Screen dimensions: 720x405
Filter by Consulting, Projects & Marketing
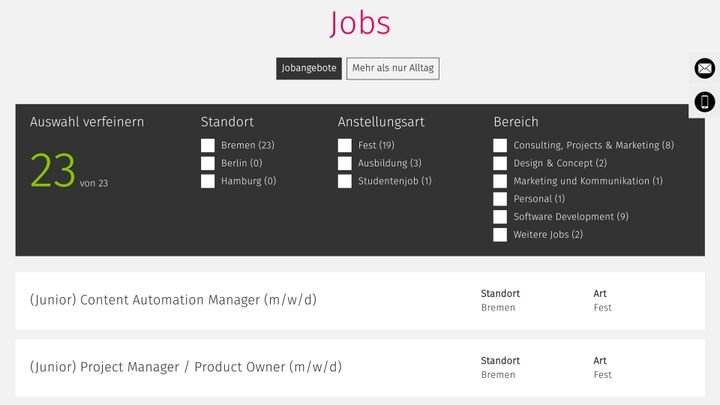[500, 145]
